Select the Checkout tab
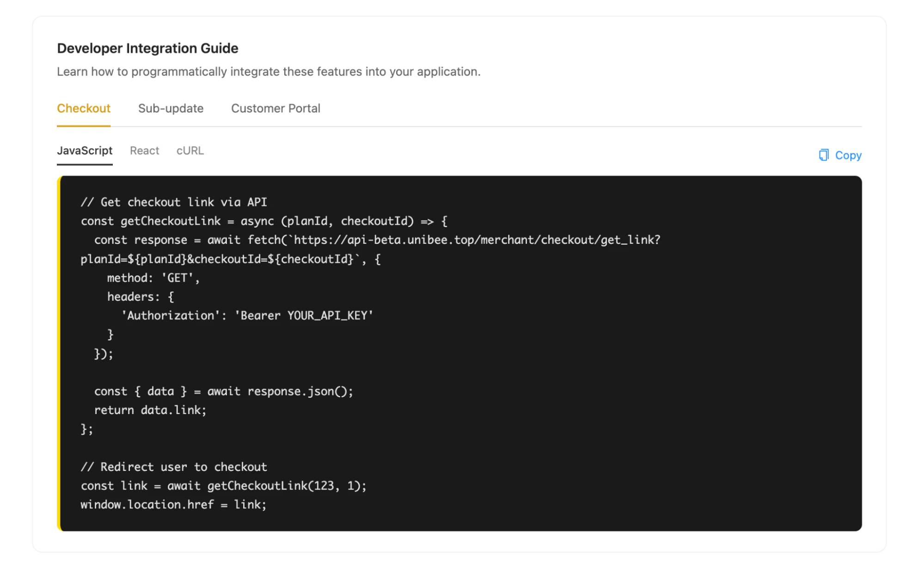The image size is (924, 575). click(x=84, y=108)
